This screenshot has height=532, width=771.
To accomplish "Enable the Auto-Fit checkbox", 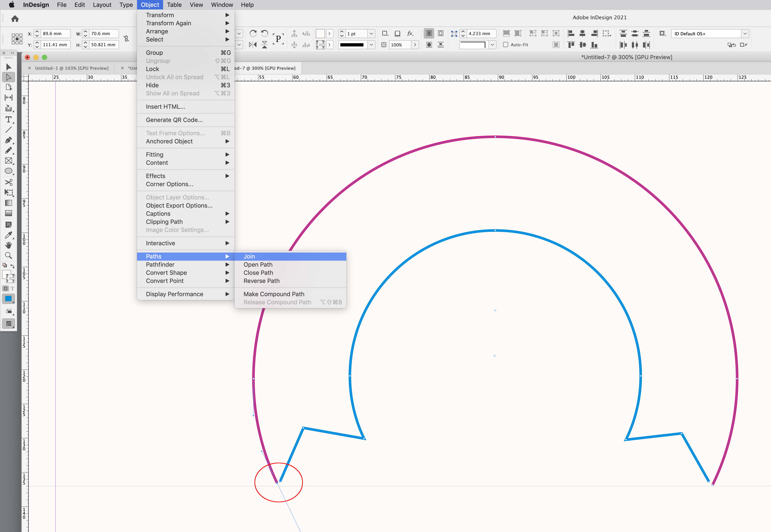I will pos(506,45).
